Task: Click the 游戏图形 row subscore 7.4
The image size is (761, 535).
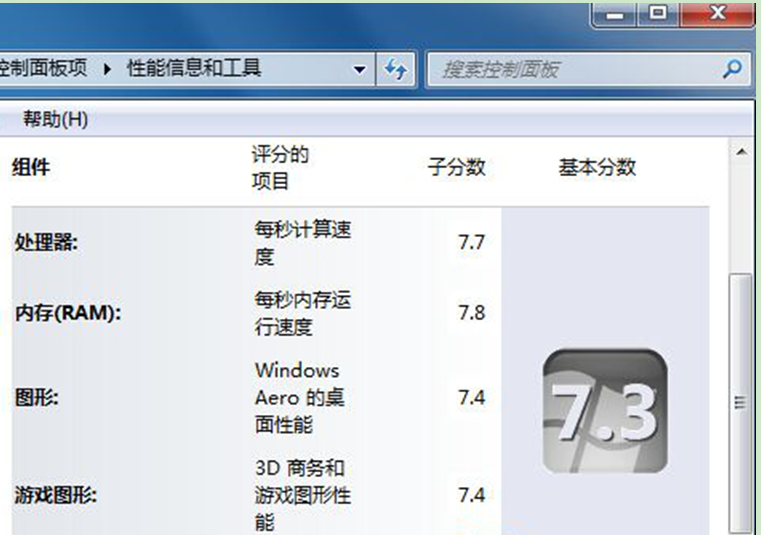Action: click(471, 495)
